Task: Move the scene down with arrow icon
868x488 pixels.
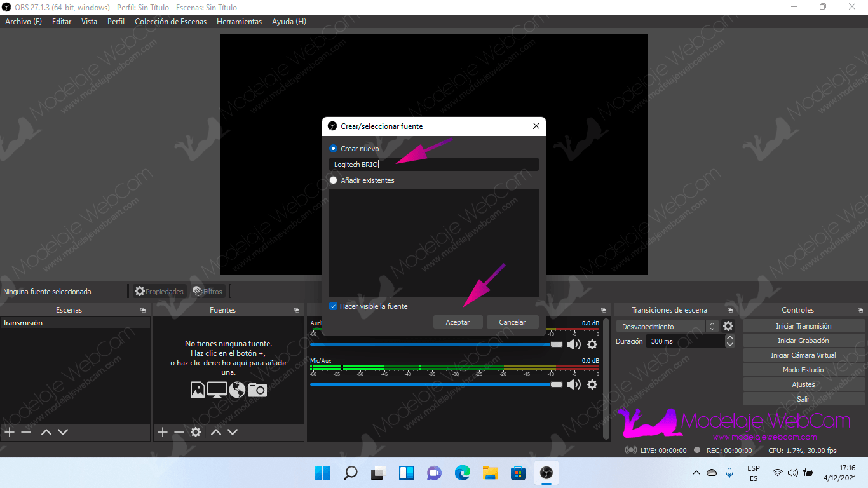Action: point(63,432)
